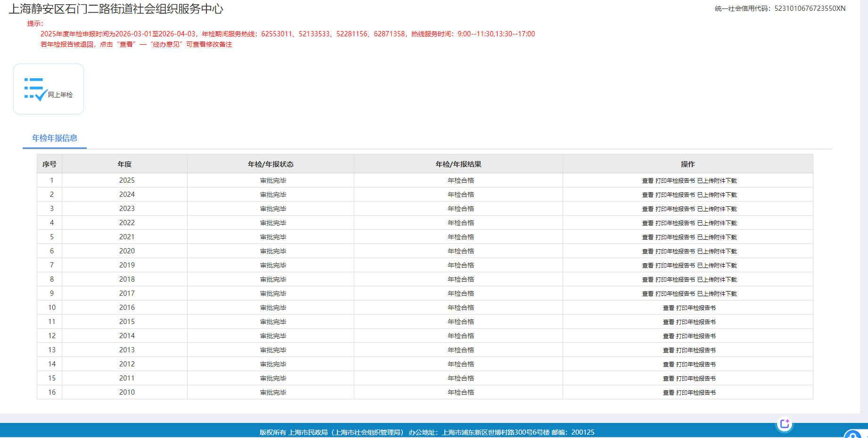Image resolution: width=868 pixels, height=438 pixels.
Task: Click 打印年检报告书 in the 2023 row
Action: point(675,209)
